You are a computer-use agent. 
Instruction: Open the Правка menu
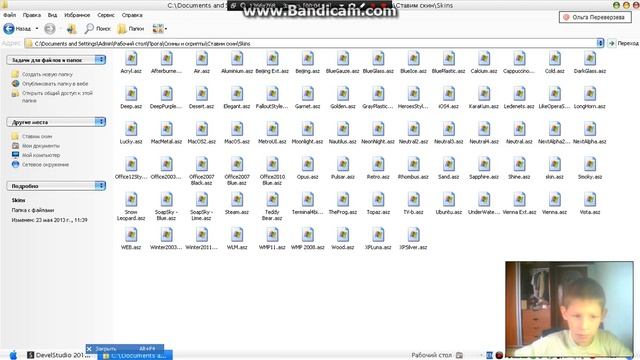click(x=31, y=15)
